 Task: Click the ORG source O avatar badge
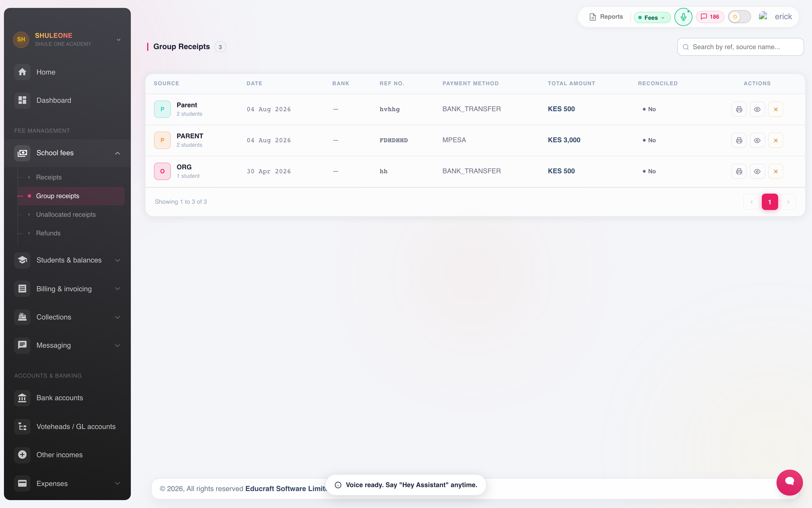coord(162,171)
